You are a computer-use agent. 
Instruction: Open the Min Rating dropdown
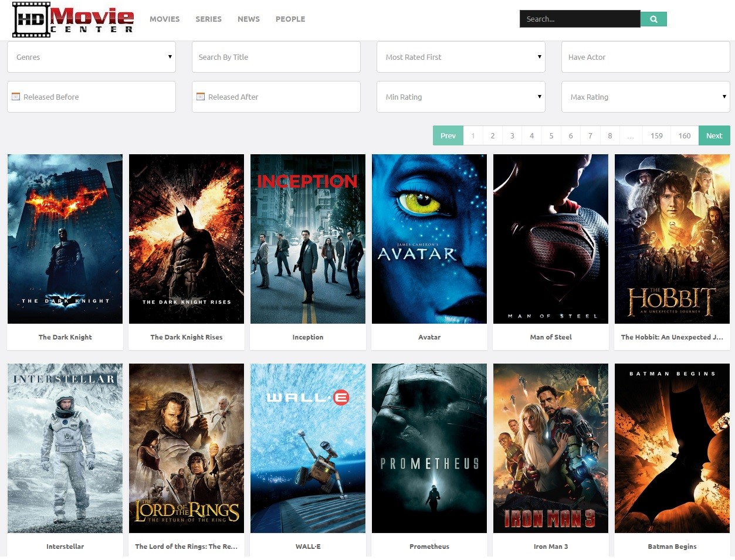point(460,96)
